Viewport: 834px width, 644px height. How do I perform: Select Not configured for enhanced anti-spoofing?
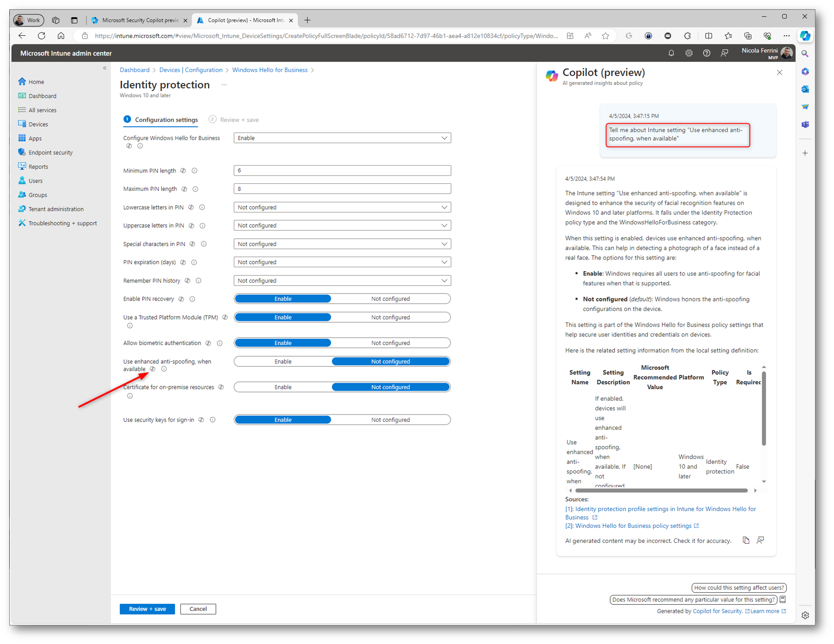pyautogui.click(x=390, y=362)
